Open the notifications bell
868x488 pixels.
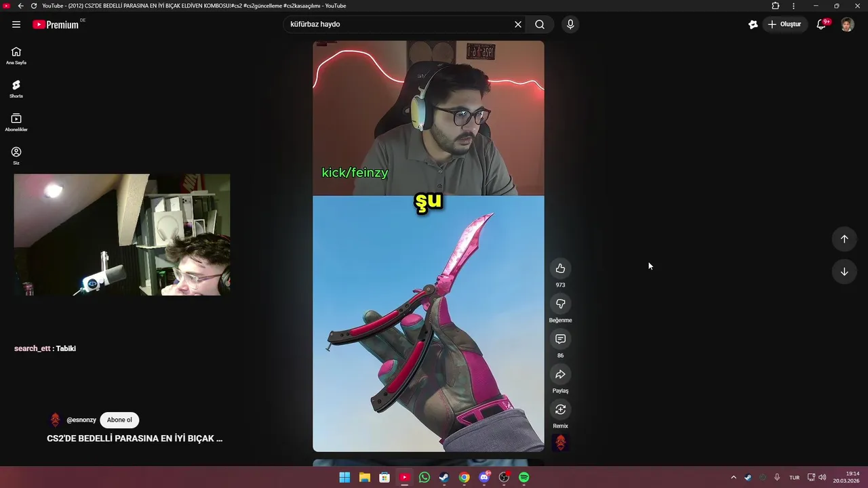pyautogui.click(x=821, y=24)
